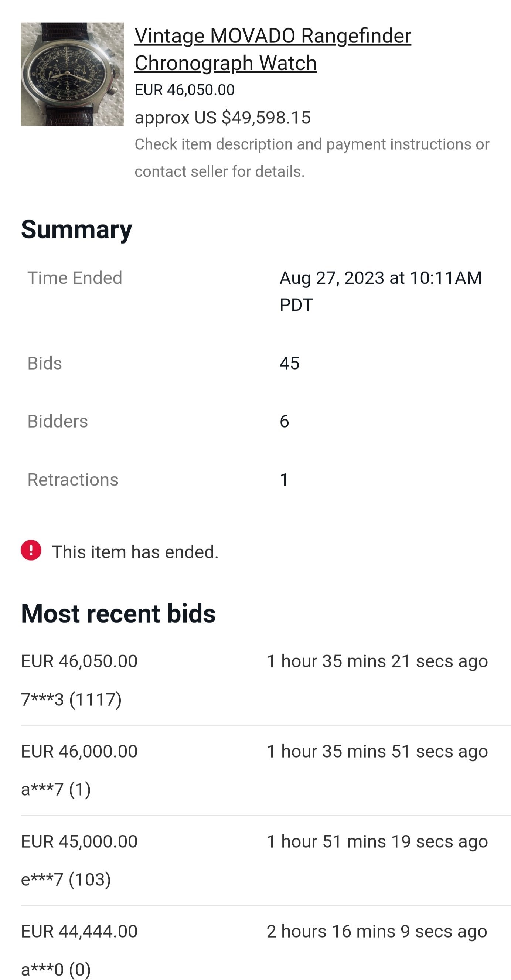Open the Vintage MOVADO Rangefinder Chronograph Watch link
511x980 pixels.
(272, 50)
